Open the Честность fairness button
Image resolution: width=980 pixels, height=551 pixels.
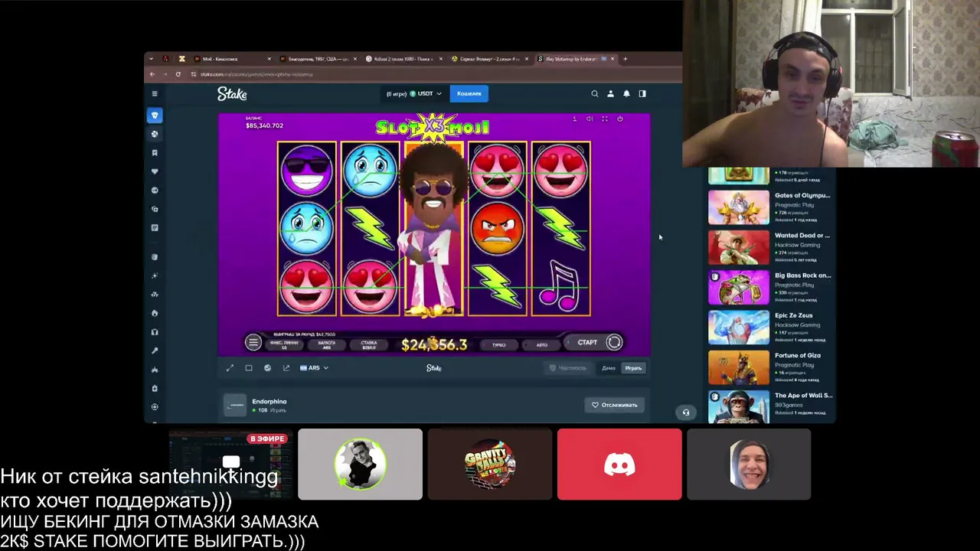[x=567, y=368]
